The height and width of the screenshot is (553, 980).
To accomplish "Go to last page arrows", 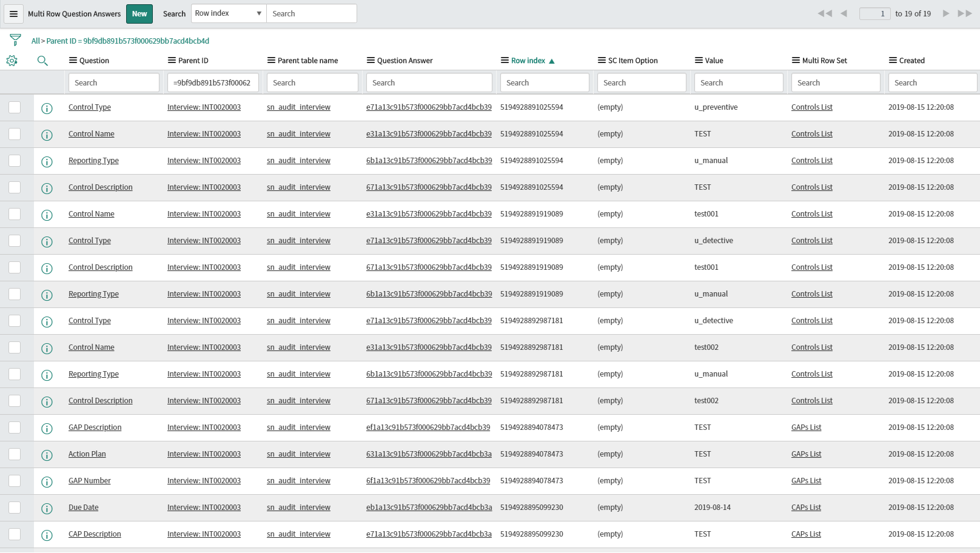I will pos(965,13).
